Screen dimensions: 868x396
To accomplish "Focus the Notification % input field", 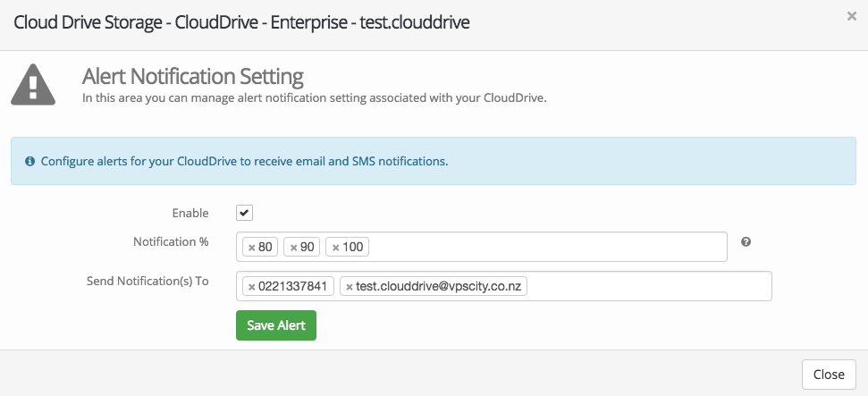I will (545, 247).
